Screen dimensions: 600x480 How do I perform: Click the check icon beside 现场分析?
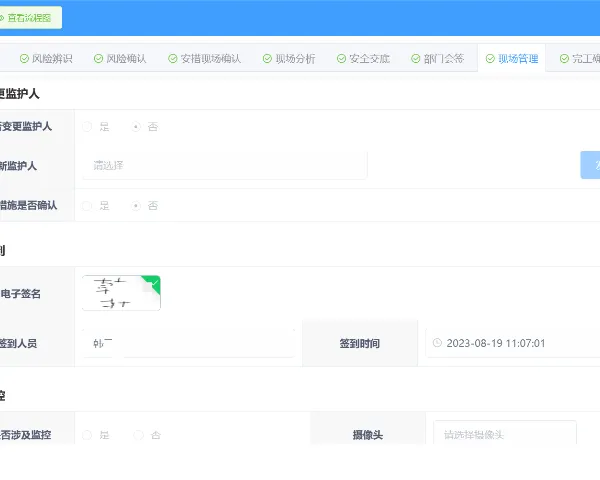(x=267, y=59)
